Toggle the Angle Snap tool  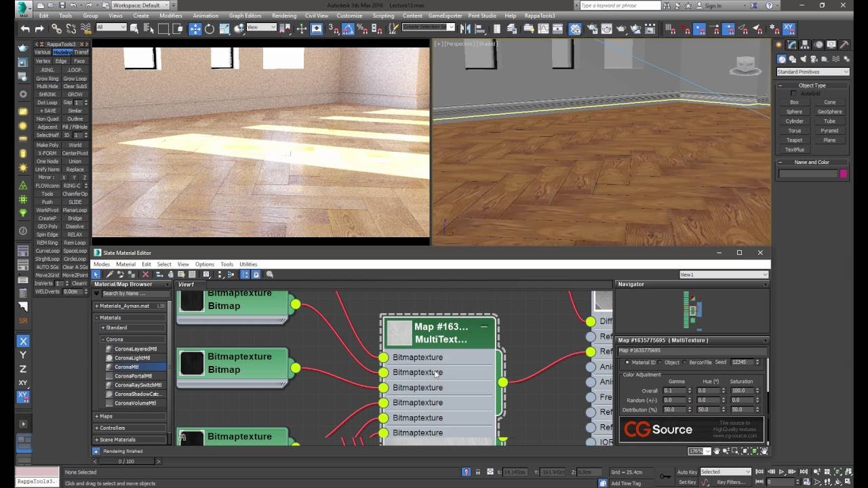(x=348, y=28)
